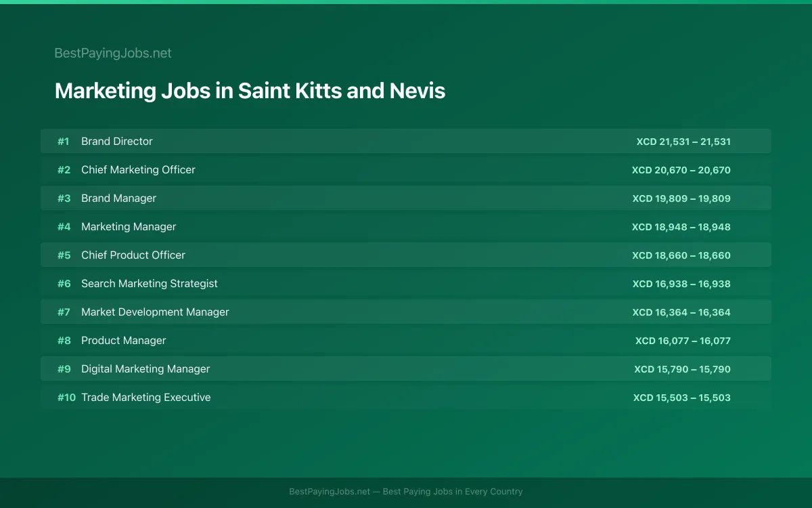Click salary XCD 16,938 – 16,938
The image size is (812, 508).
(x=681, y=284)
